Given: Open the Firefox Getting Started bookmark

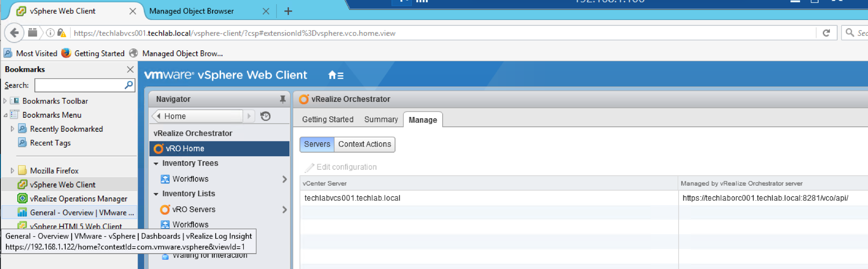Looking at the screenshot, I should tap(93, 53).
